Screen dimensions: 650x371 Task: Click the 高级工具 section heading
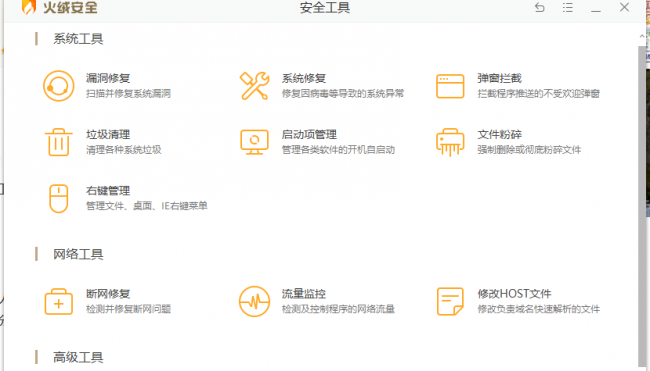pos(78,357)
